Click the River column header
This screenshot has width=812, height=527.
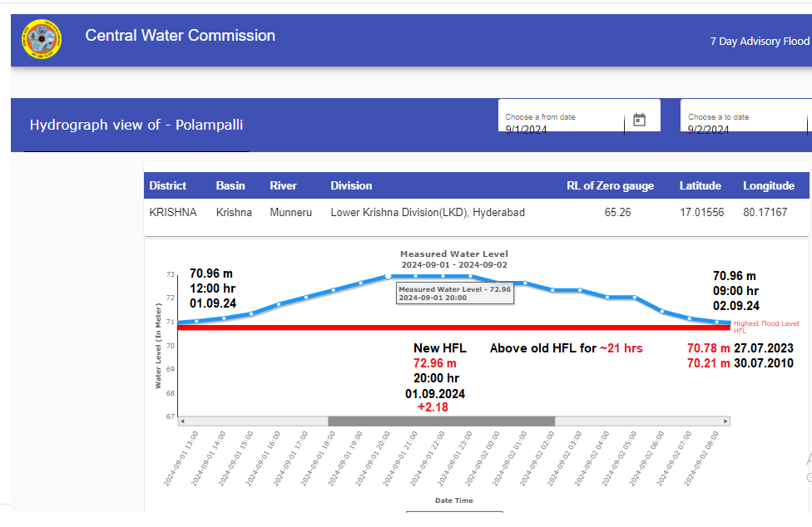tap(283, 185)
